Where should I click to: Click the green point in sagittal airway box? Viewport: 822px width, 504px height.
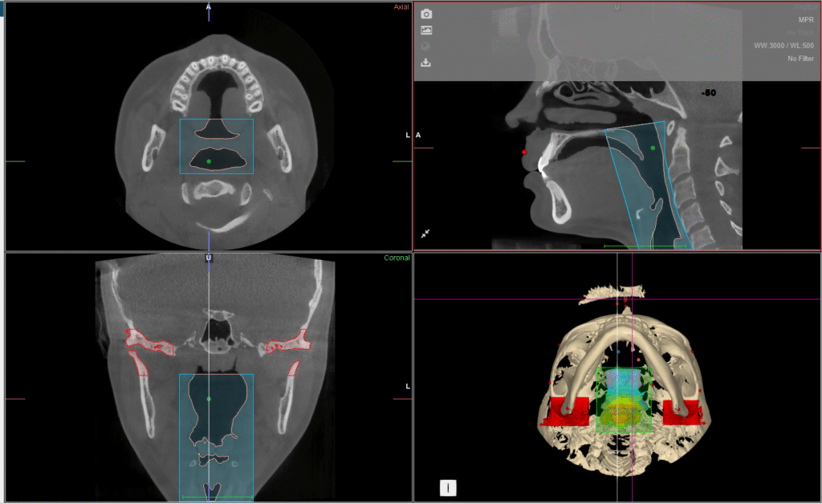point(653,148)
